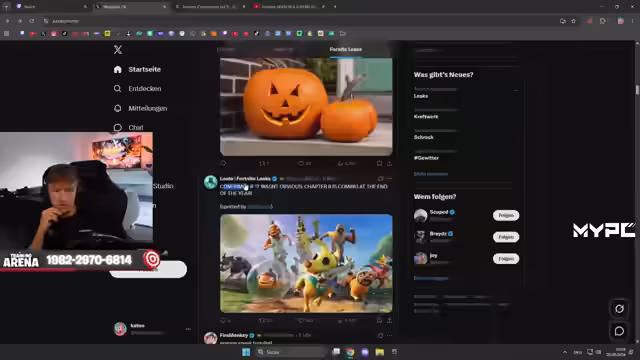
Task: Share the pumpkin post
Action: [389, 163]
